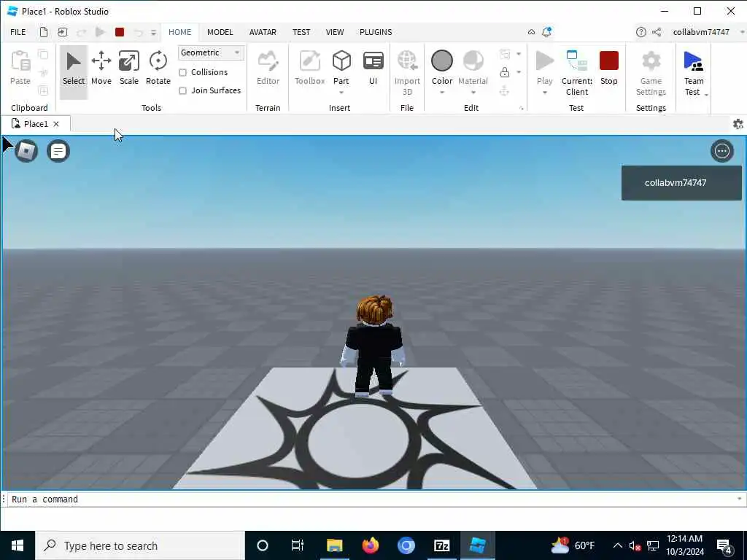Screen dimensions: 747x560
Task: Open the three-dots menu in viewport
Action: [x=721, y=151]
